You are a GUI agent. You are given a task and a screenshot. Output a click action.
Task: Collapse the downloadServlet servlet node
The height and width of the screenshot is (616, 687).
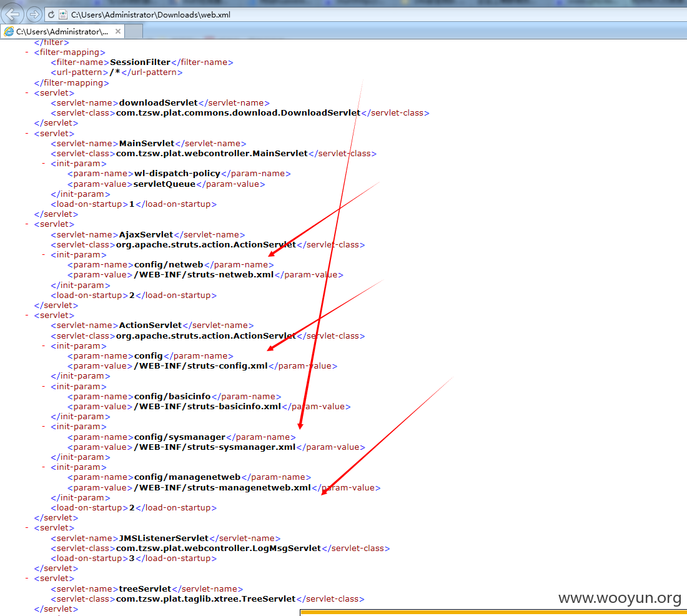(x=27, y=92)
